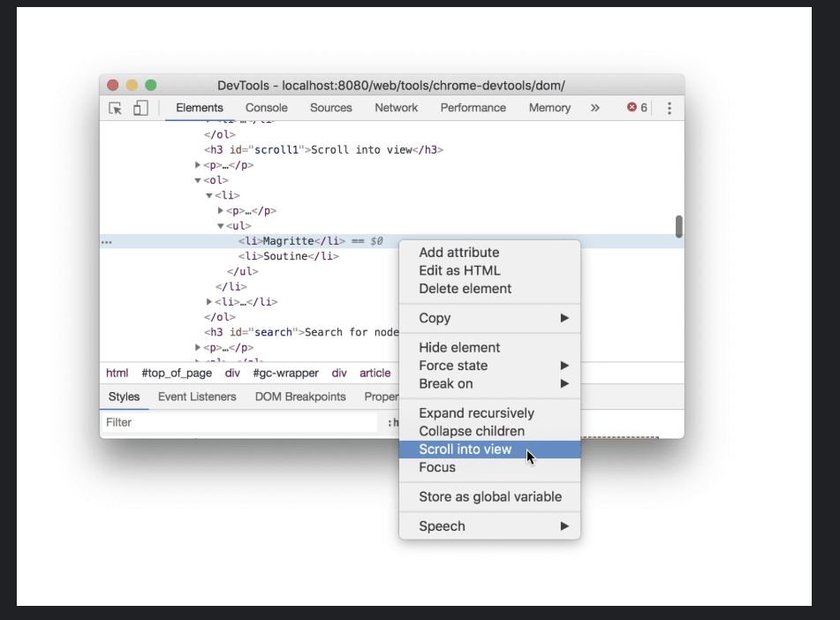The image size is (840, 620).
Task: Open the Network panel
Action: [396, 107]
